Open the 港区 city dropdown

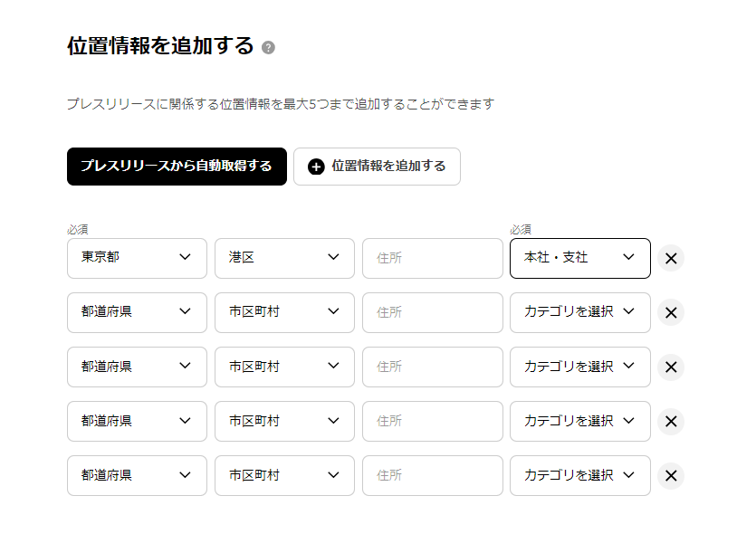[284, 258]
